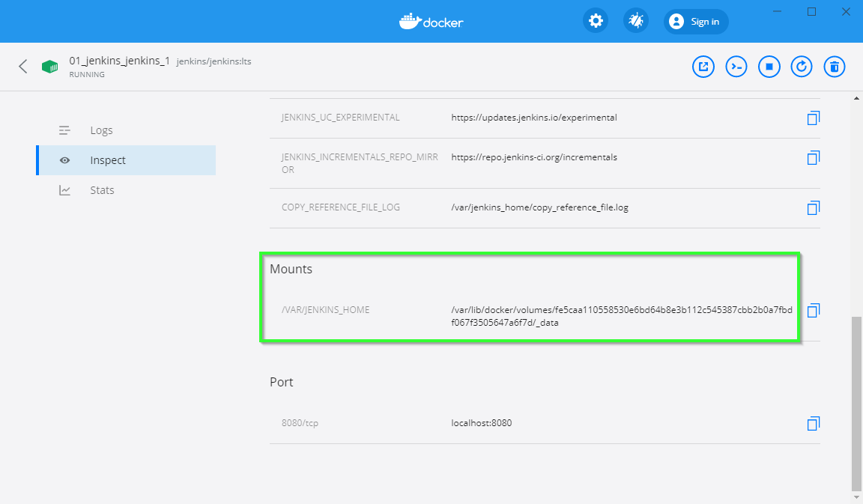
Task: Open Docker settings gear icon
Action: pyautogui.click(x=596, y=21)
